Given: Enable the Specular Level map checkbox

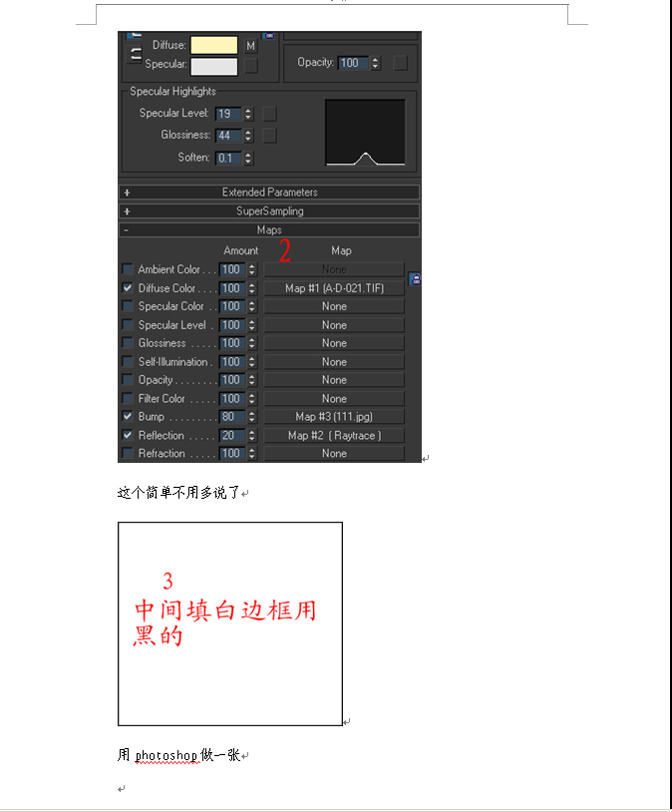Looking at the screenshot, I should coord(128,324).
